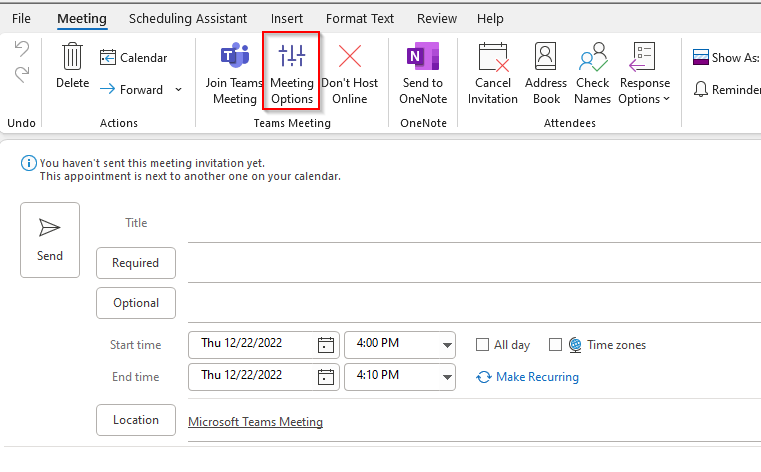The height and width of the screenshot is (472, 761).
Task: Enable the All day checkbox
Action: (x=482, y=345)
